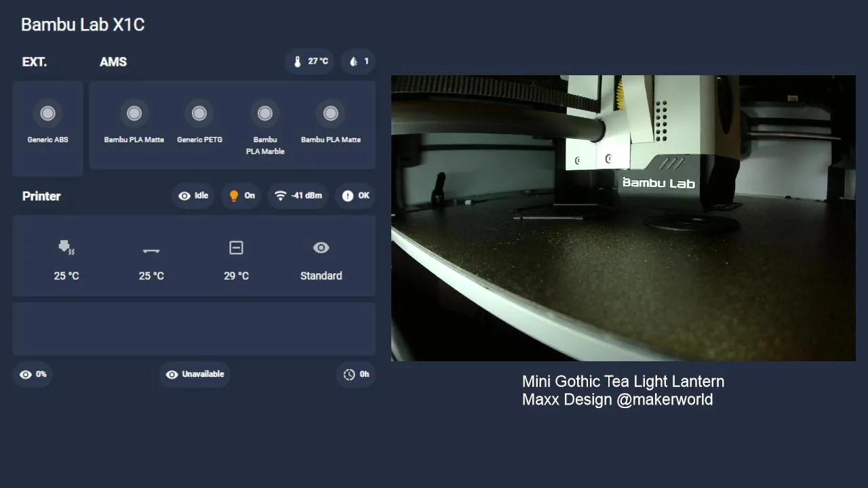The image size is (868, 488).
Task: Select the last Bambu PLA Matte spool icon
Action: pyautogui.click(x=331, y=113)
